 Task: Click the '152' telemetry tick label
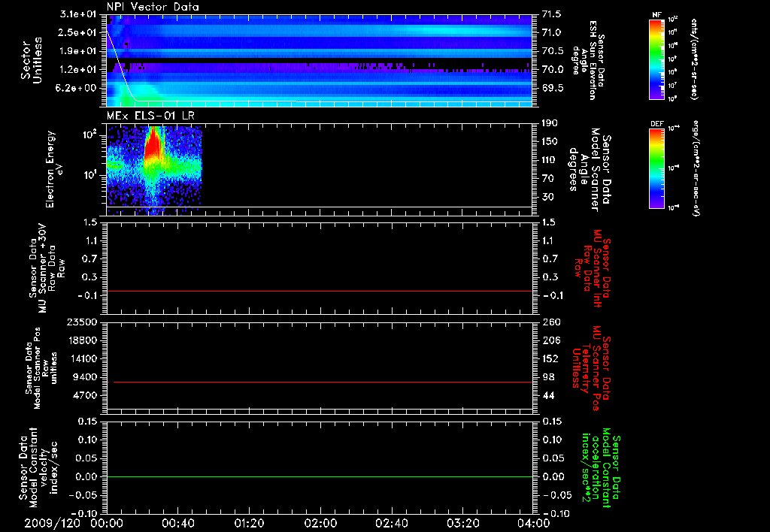(550, 358)
